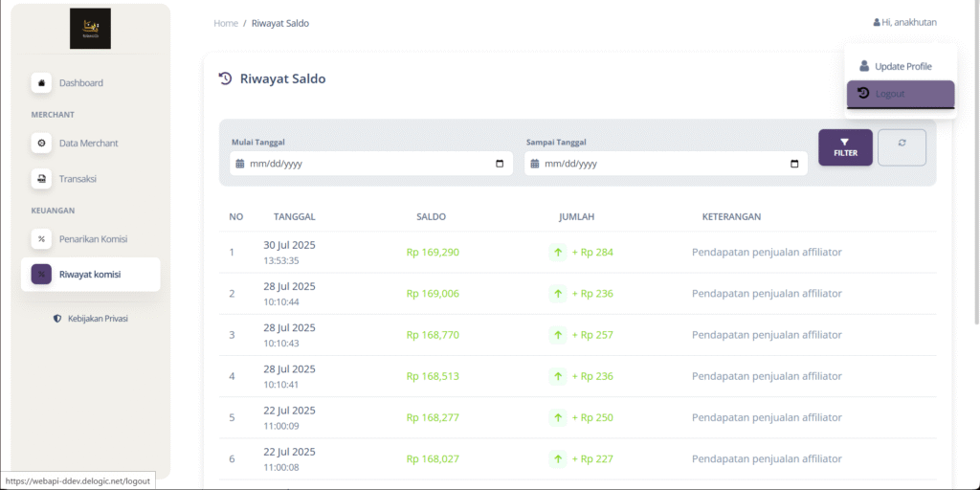The height and width of the screenshot is (490, 980).
Task: Click Pendapatan penjualan affiliator in row 6
Action: 767,458
